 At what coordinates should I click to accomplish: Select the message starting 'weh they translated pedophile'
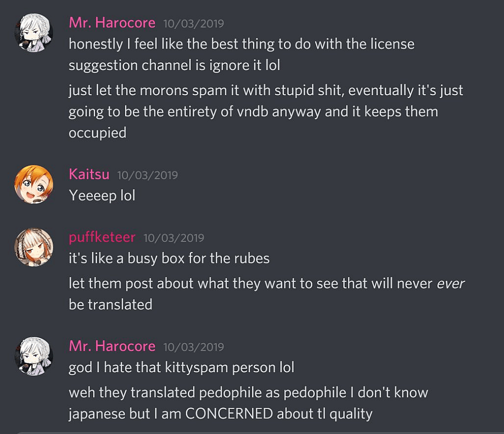pyautogui.click(x=249, y=403)
